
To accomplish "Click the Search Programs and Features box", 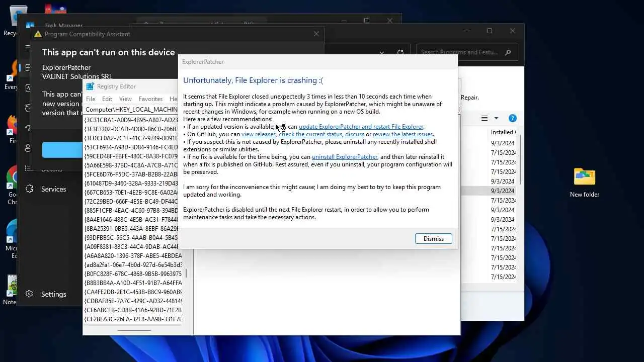I will [x=466, y=52].
